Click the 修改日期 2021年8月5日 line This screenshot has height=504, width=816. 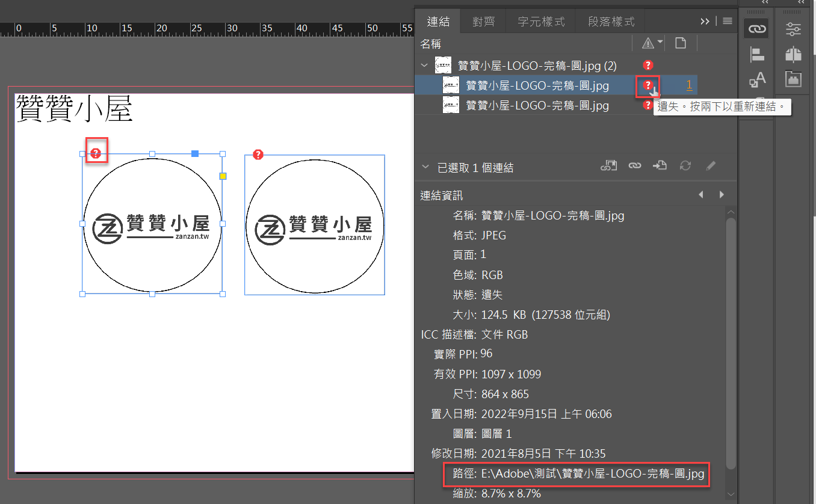click(x=518, y=453)
